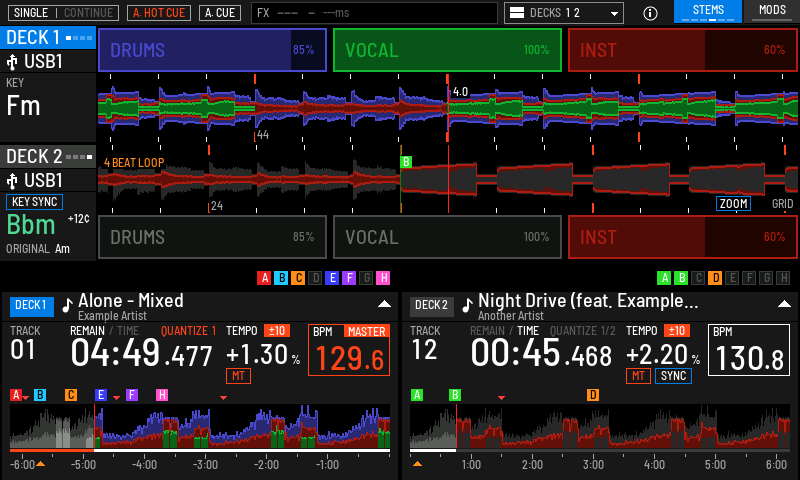Viewport: 800px width, 480px height.
Task: Click Deck 1 USB1 source icon
Action: pyautogui.click(x=12, y=62)
